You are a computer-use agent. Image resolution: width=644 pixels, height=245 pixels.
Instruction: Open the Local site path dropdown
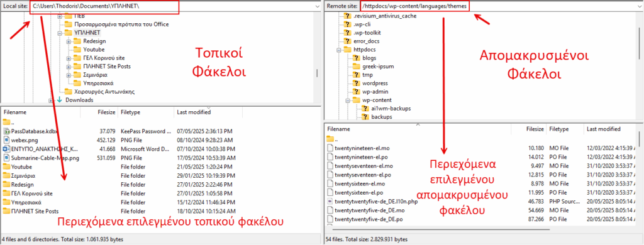point(317,6)
